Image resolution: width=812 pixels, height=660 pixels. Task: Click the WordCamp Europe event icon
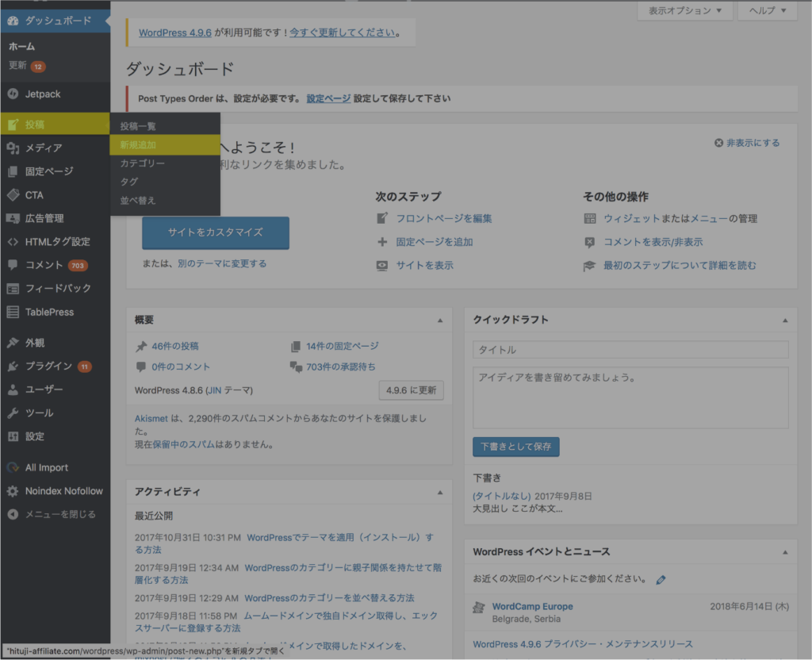tap(479, 607)
